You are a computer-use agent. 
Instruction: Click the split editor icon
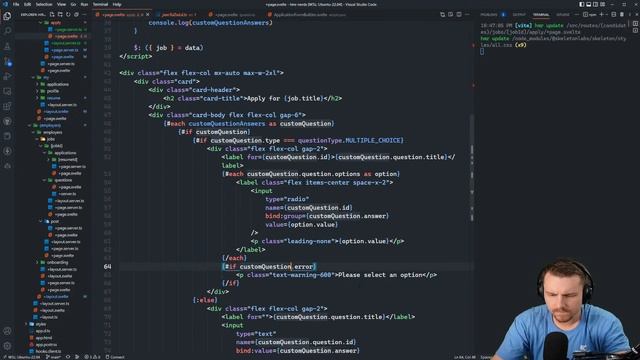click(x=459, y=14)
